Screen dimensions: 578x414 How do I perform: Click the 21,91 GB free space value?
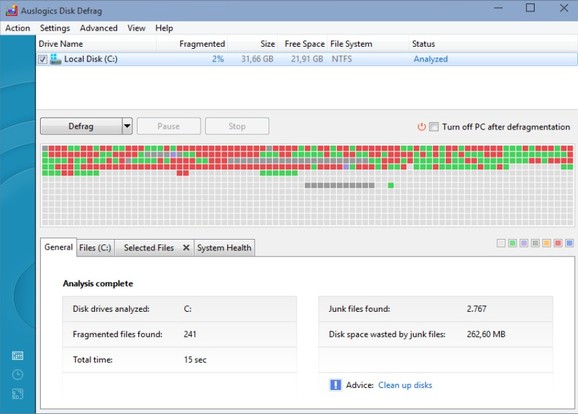307,59
